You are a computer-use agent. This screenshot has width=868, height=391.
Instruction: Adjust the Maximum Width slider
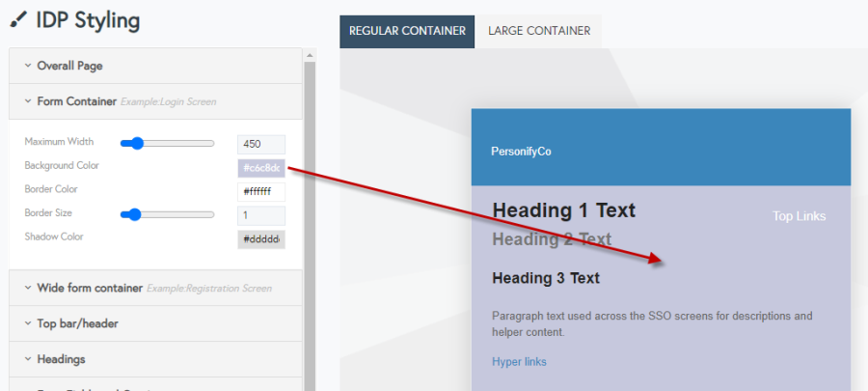click(x=167, y=144)
